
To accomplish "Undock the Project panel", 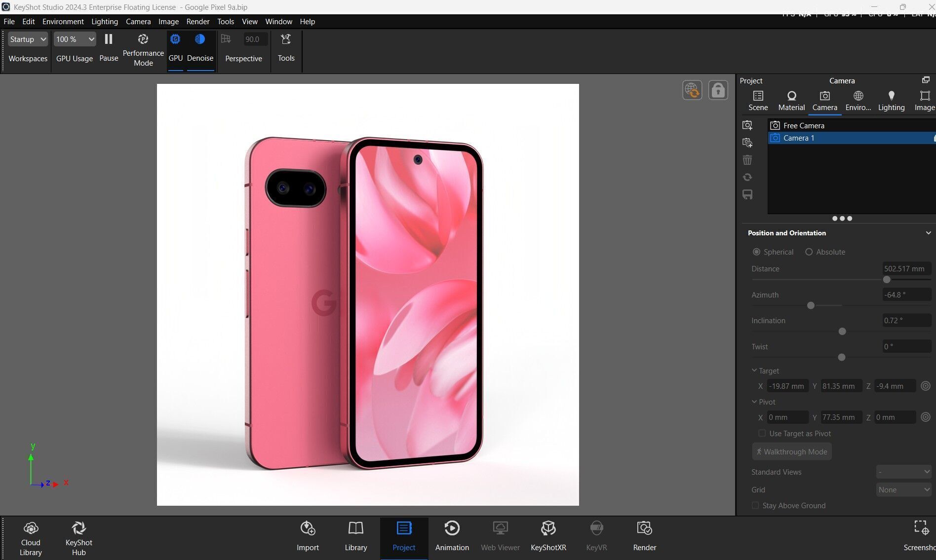I will tap(926, 80).
